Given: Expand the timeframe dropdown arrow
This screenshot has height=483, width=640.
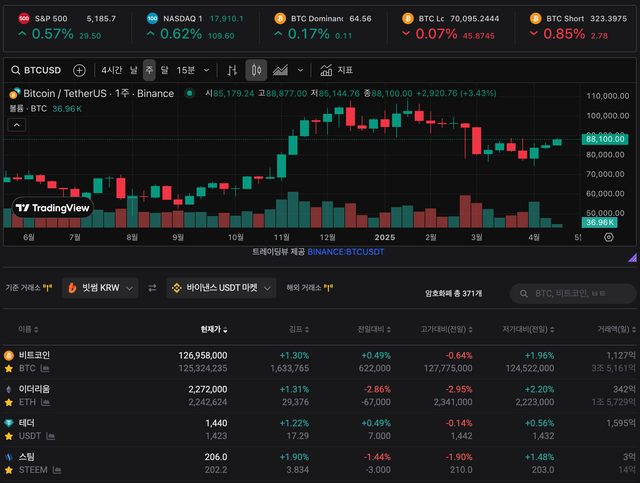Looking at the screenshot, I should 207,70.
